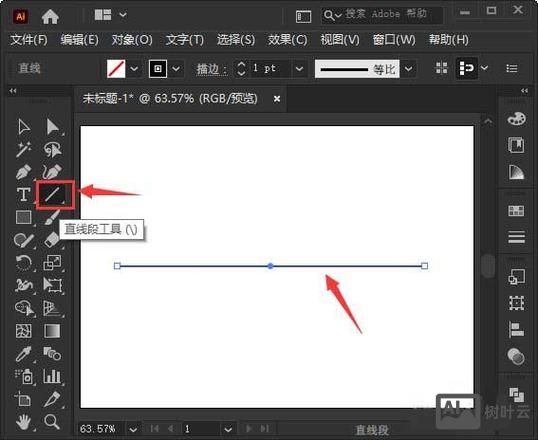This screenshot has height=440, width=538.
Task: Open the 文字(T) menu
Action: coord(185,40)
